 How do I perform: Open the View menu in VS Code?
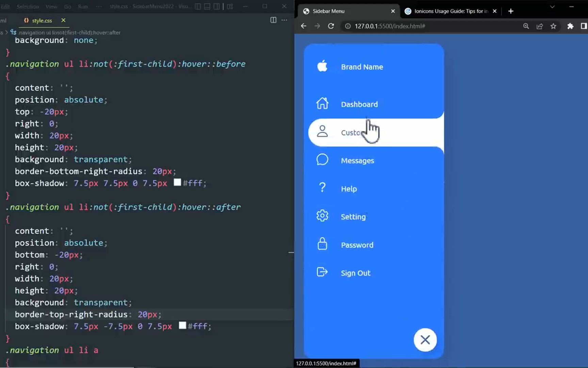click(x=51, y=6)
